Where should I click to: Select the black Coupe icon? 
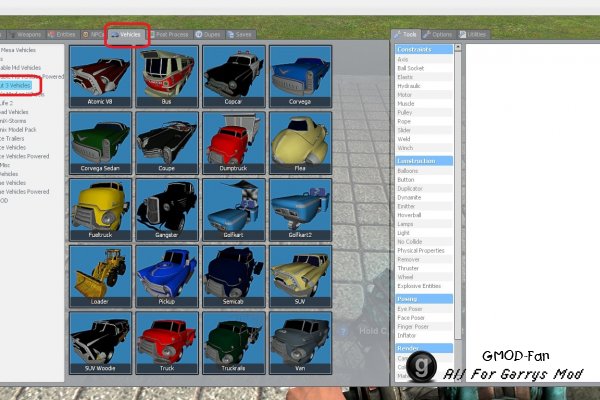(167, 143)
